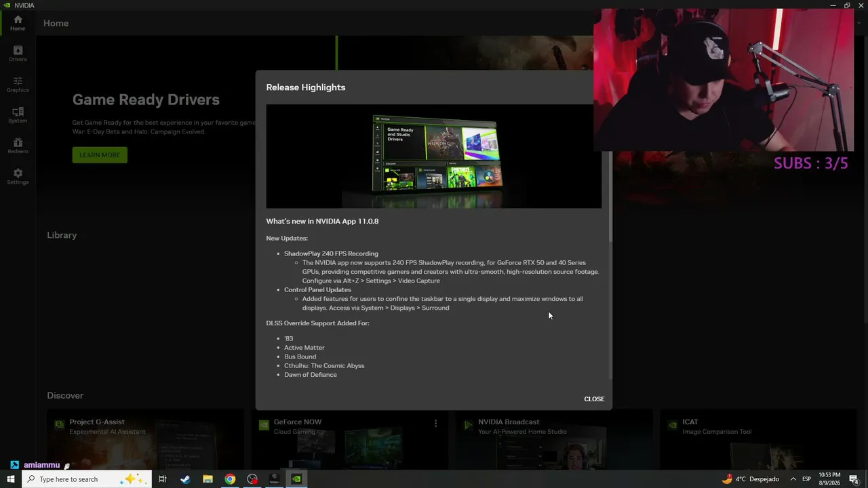The image size is (868, 488).
Task: Click the taskbar search box
Action: pos(87,479)
